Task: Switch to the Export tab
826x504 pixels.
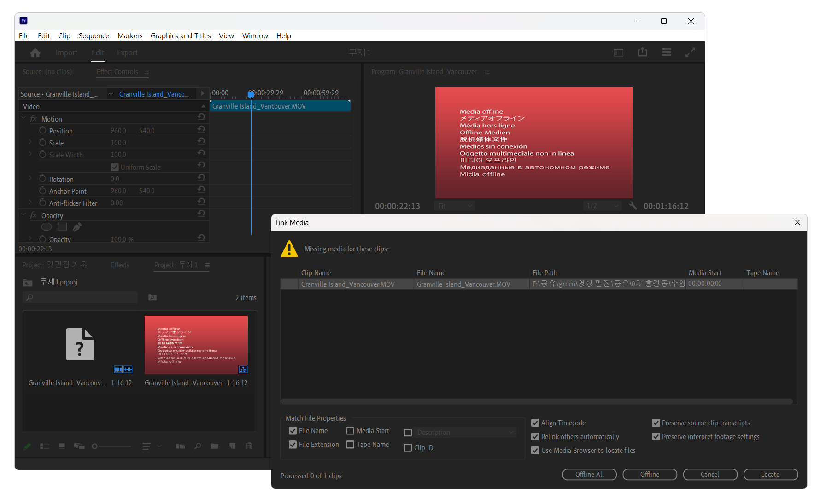Action: tap(127, 53)
